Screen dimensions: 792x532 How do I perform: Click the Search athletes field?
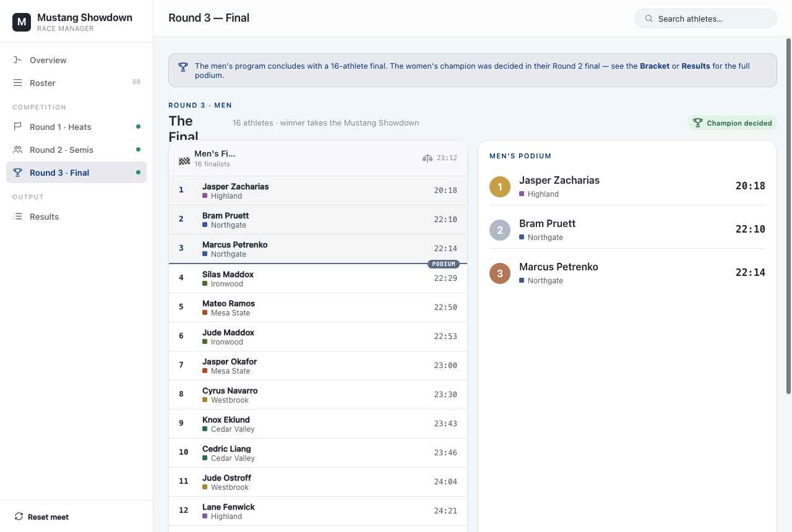[705, 19]
